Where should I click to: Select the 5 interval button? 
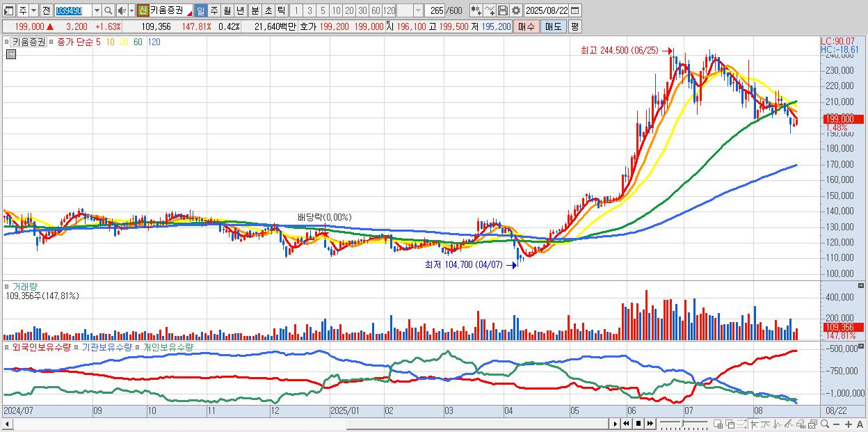coord(323,10)
